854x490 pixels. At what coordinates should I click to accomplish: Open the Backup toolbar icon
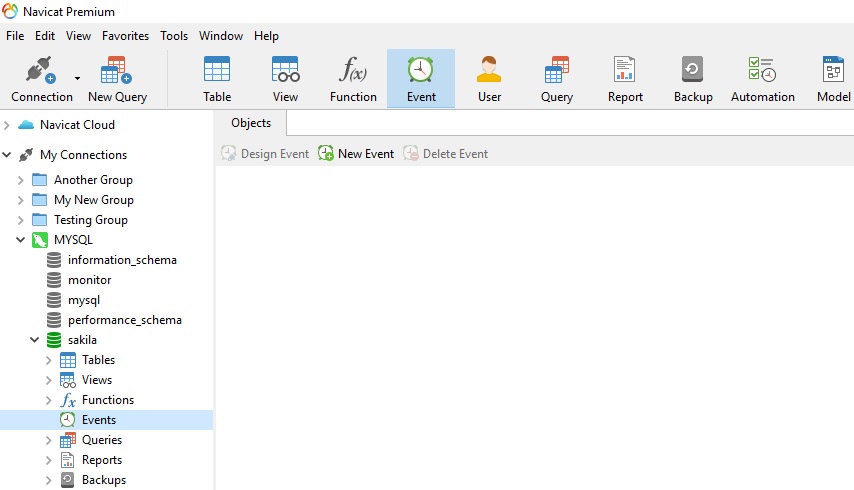693,79
